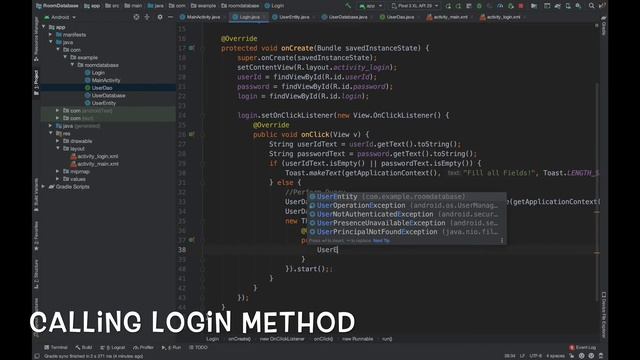
Task: Collapse the layout folder arrow
Action: [58, 149]
